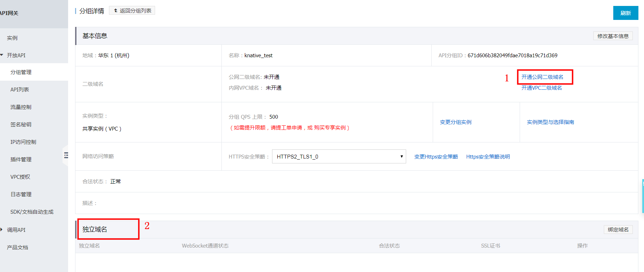The image size is (644, 272).
Task: Click the 独立域名 column header in table
Action: click(89, 245)
